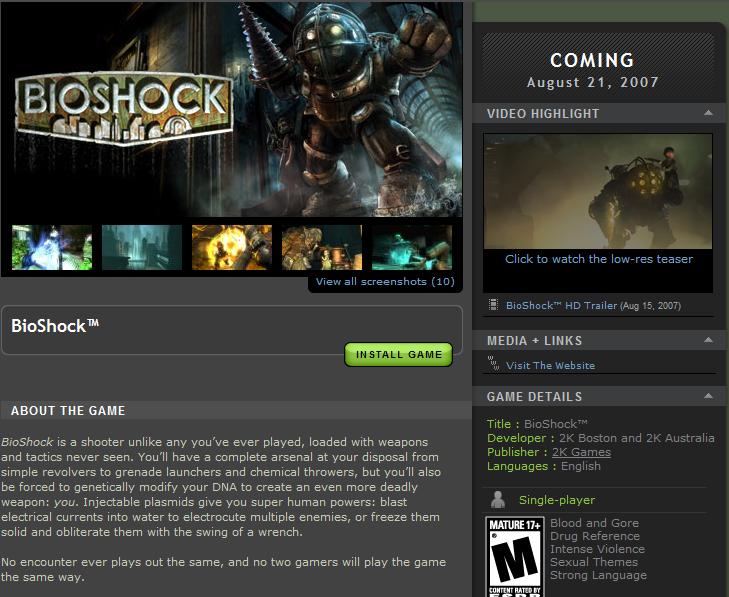Open the fourth screenshot thumbnail
Viewport: 729px width, 597px height.
322,247
